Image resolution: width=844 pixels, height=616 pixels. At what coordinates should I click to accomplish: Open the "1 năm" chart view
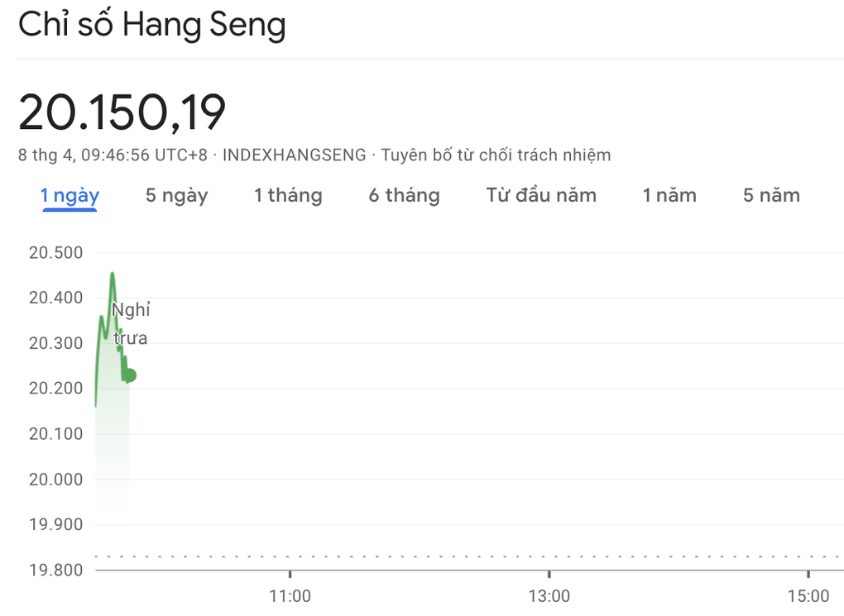click(668, 195)
